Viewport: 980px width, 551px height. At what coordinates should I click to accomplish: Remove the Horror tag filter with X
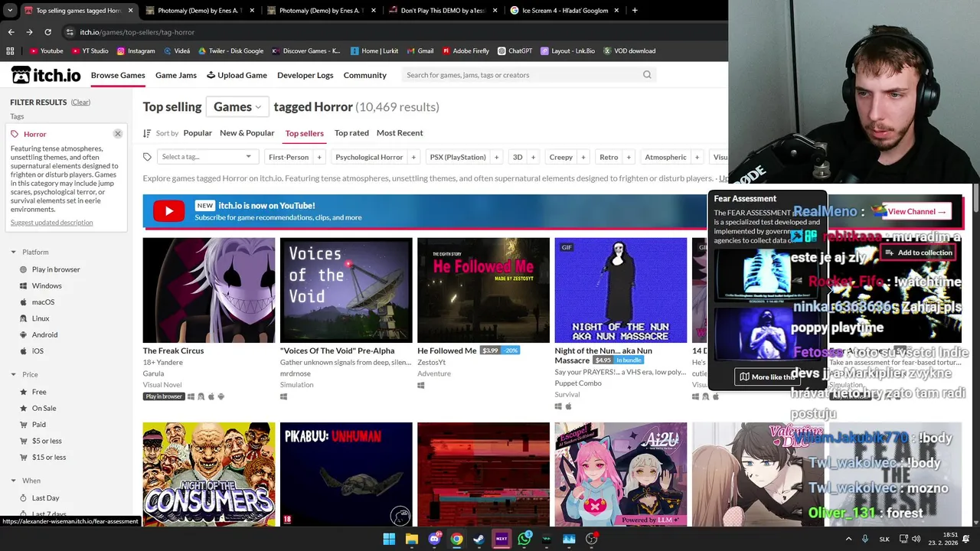click(x=118, y=133)
